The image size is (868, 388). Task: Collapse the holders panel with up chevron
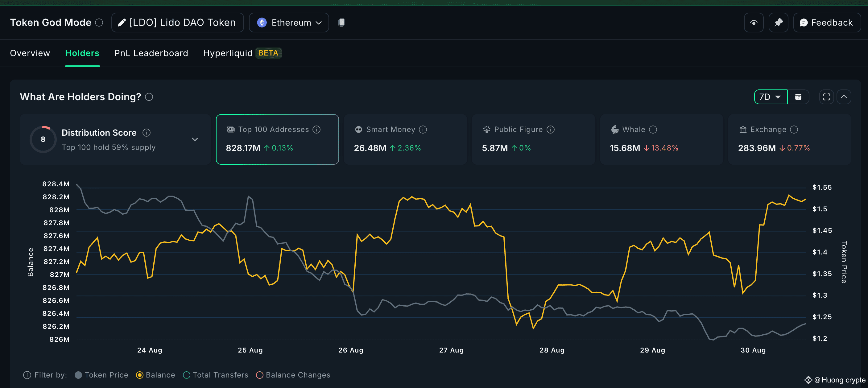pos(843,97)
